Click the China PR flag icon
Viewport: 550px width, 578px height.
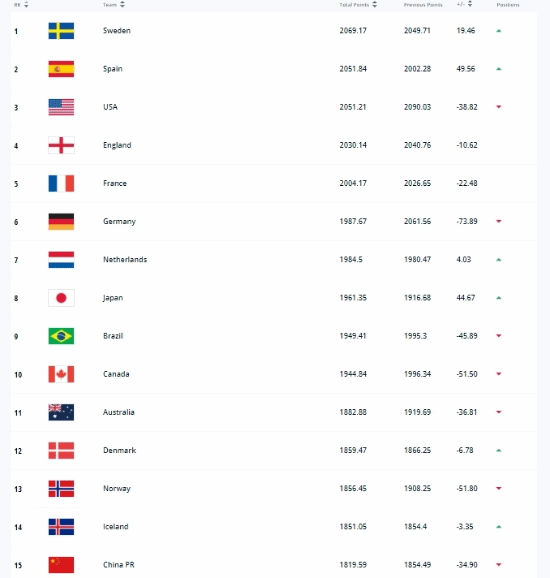[61, 565]
